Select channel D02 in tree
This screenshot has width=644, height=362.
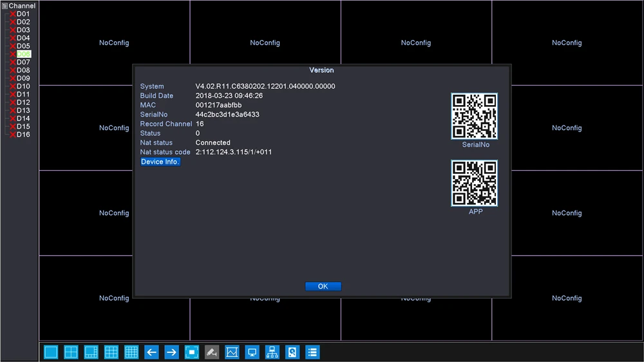pyautogui.click(x=23, y=22)
